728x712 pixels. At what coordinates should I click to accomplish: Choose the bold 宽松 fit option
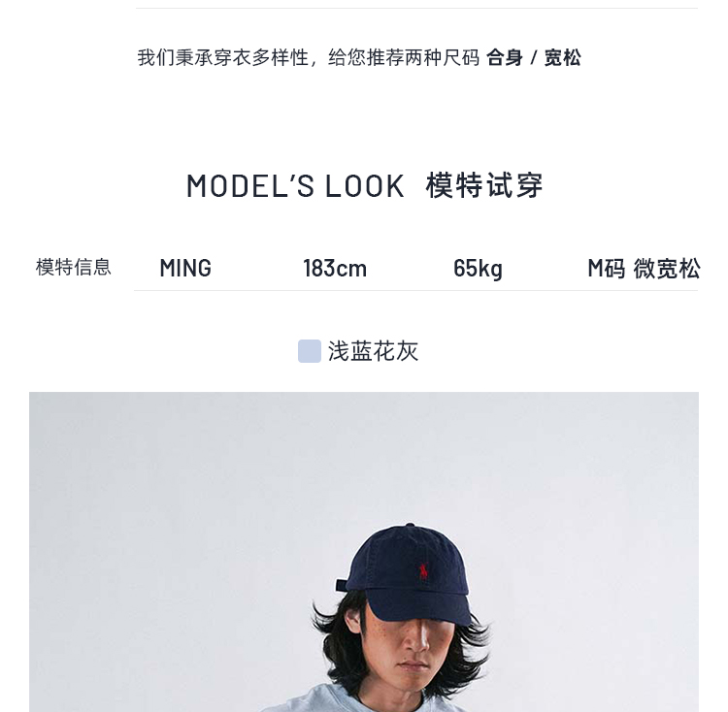pos(562,58)
